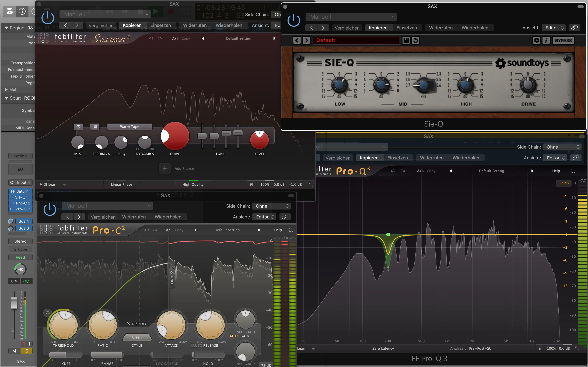Select the Bus 4 send slot

pos(24,221)
